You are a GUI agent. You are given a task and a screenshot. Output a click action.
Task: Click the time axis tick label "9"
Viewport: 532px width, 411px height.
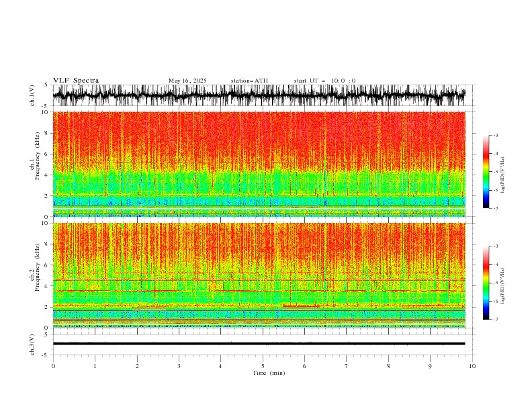(430, 366)
